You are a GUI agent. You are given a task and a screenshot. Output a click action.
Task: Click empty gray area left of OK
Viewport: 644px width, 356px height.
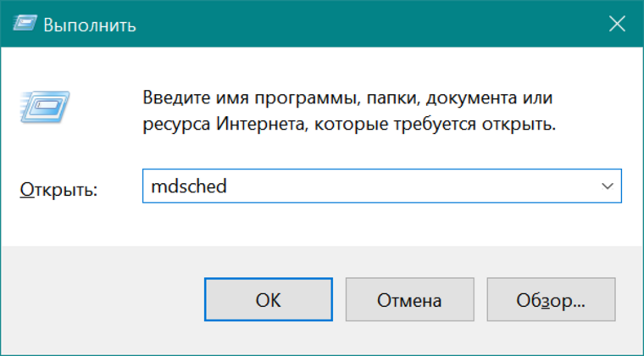click(103, 299)
